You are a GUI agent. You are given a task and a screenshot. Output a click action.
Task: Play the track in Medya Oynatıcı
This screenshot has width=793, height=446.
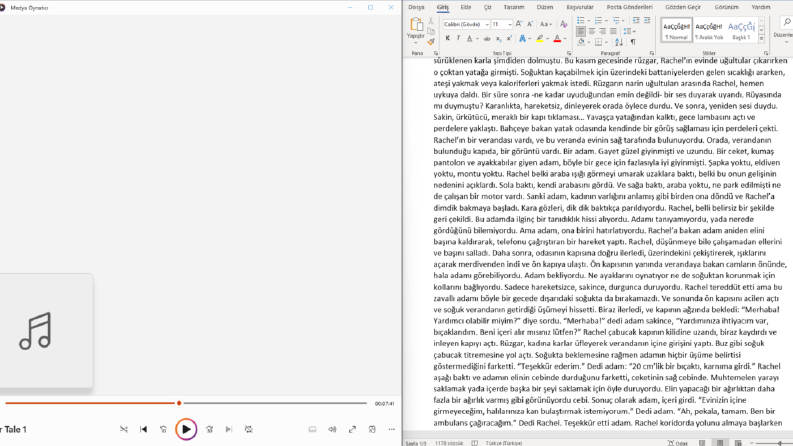tap(186, 429)
